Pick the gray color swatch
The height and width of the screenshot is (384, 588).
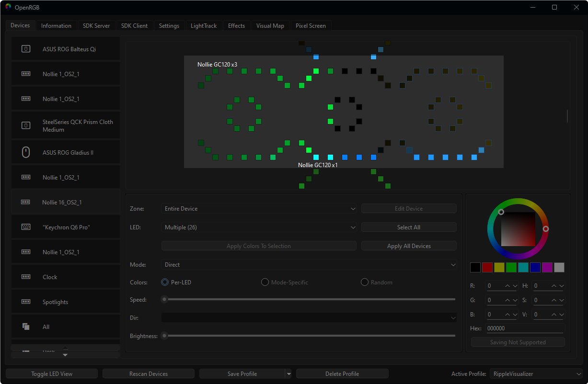[x=559, y=267]
